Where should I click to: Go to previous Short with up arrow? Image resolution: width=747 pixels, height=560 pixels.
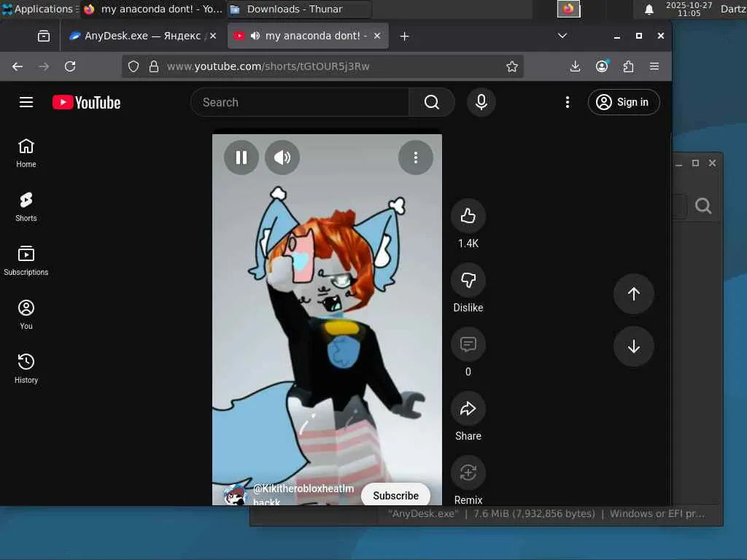click(633, 294)
